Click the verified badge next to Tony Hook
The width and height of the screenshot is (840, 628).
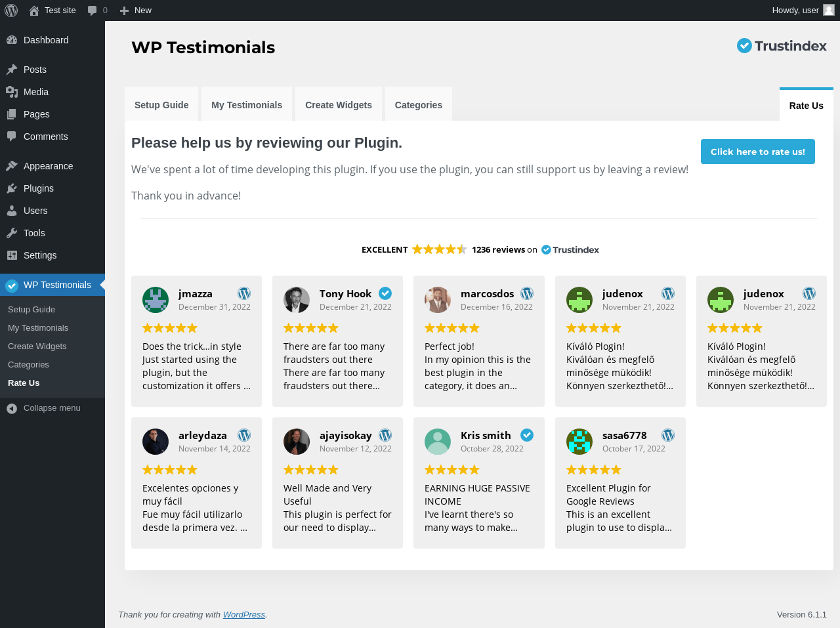(385, 293)
